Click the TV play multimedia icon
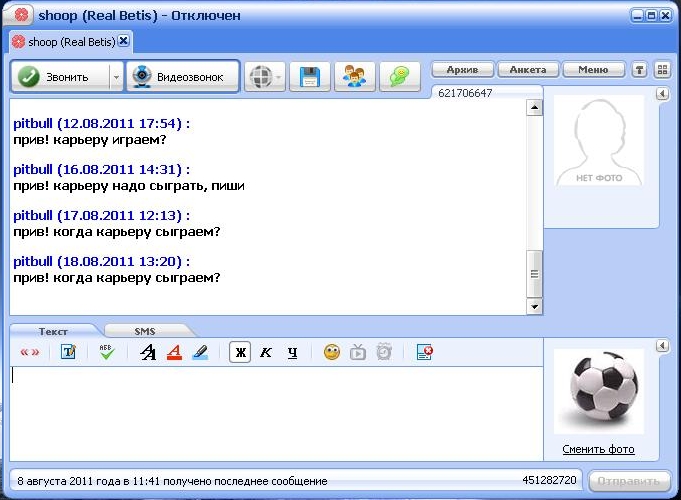Screen dimensions: 681x500 [358, 352]
